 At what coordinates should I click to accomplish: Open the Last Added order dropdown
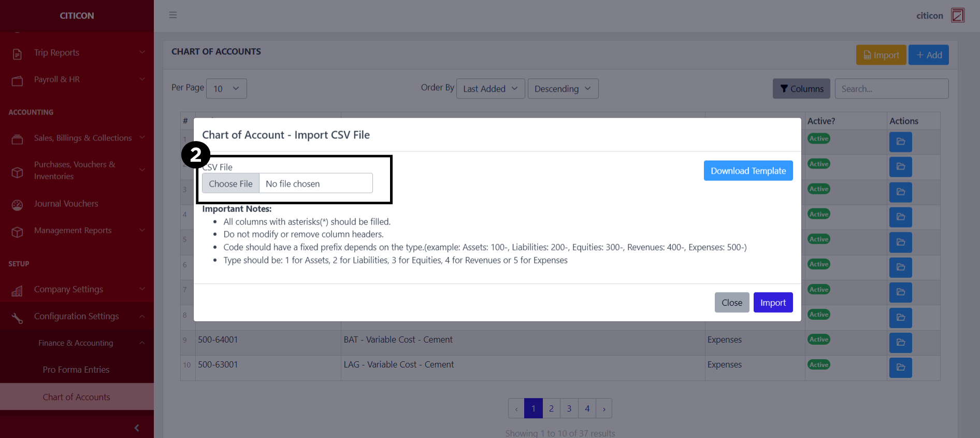[x=490, y=89]
